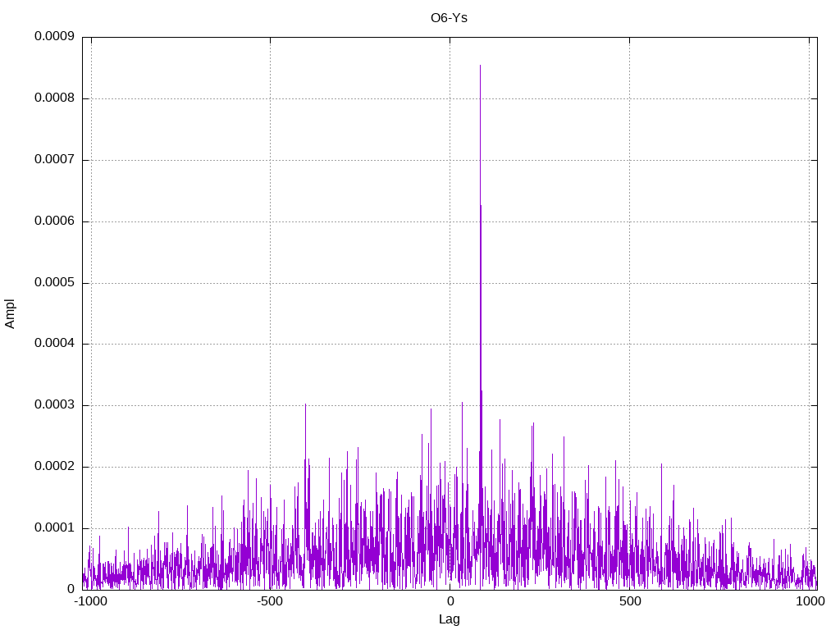Pick the 1000 x-axis tick label
840x630 pixels.
click(810, 601)
